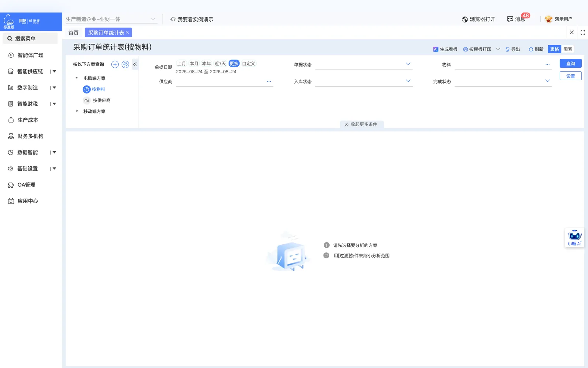Viewport: 588px width, 368px height.
Task: Click the 演示用户 avatar
Action: 549,19
